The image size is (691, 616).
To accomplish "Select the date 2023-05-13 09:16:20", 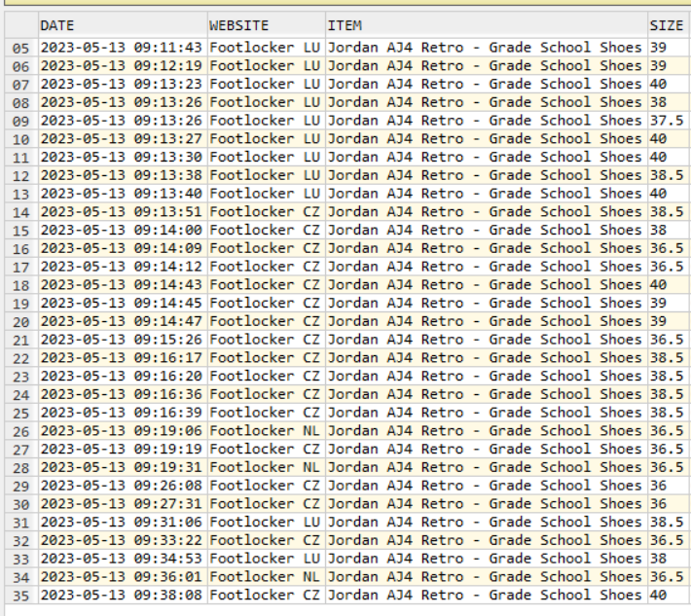I will pos(122,376).
